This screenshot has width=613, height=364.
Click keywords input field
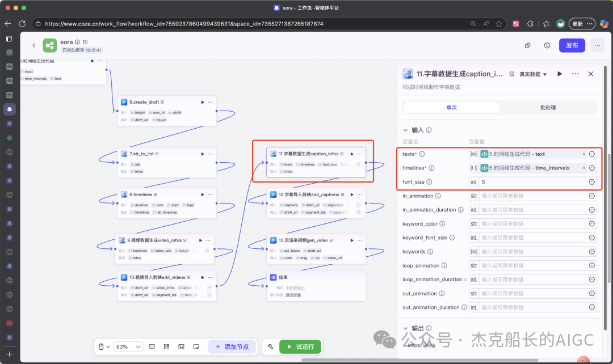533,252
